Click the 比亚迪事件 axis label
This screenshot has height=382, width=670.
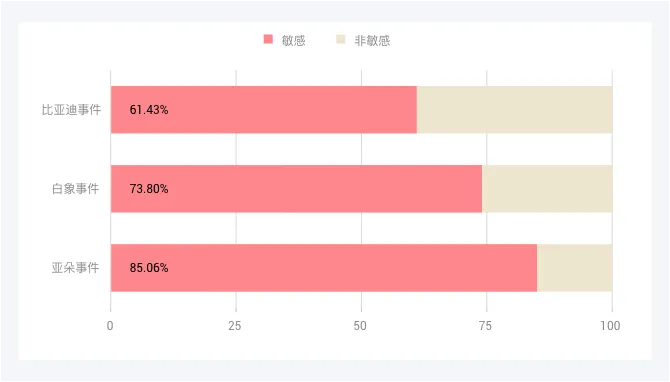tap(71, 110)
